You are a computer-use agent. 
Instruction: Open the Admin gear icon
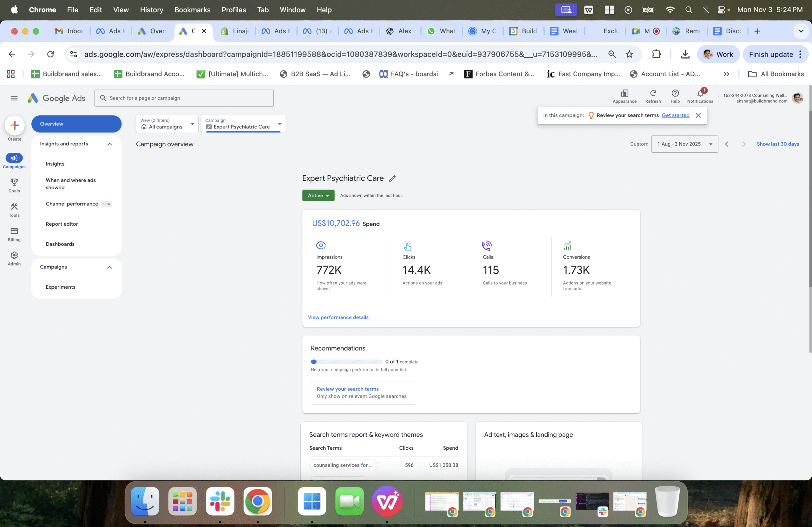[x=14, y=255]
